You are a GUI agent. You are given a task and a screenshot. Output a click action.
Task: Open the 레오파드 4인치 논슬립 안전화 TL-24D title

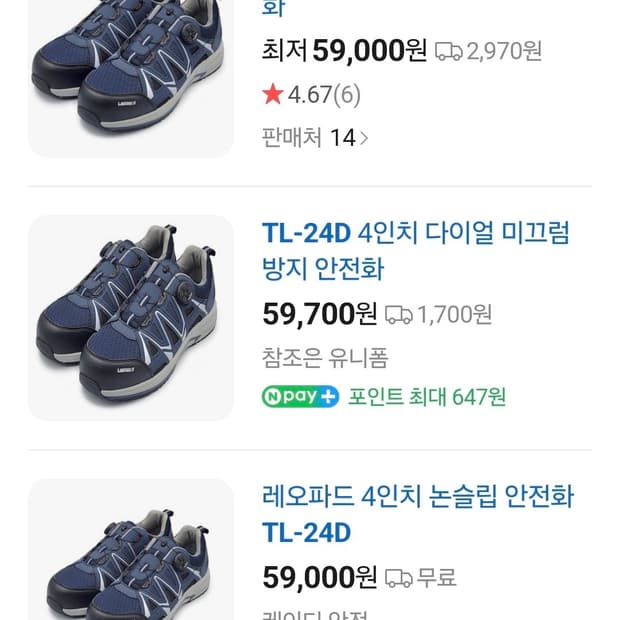coord(418,514)
